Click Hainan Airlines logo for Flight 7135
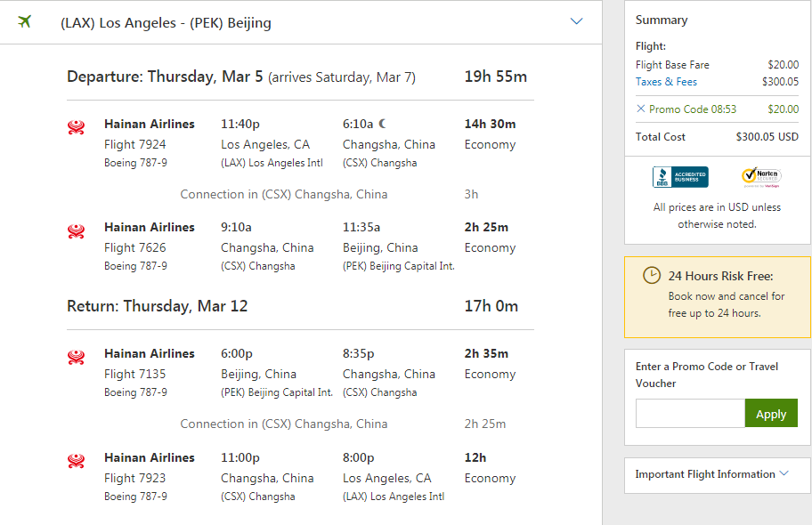This screenshot has height=525, width=812. (77, 357)
